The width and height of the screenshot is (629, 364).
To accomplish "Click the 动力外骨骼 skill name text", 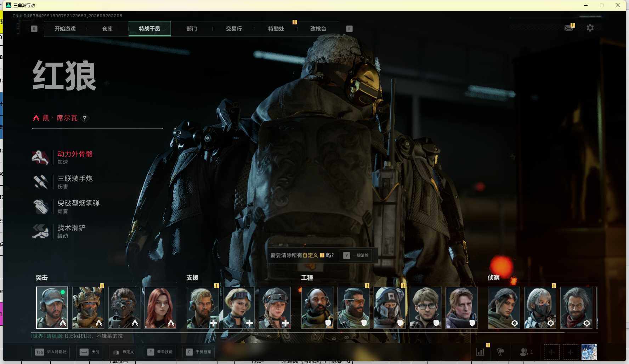I will coord(75,154).
